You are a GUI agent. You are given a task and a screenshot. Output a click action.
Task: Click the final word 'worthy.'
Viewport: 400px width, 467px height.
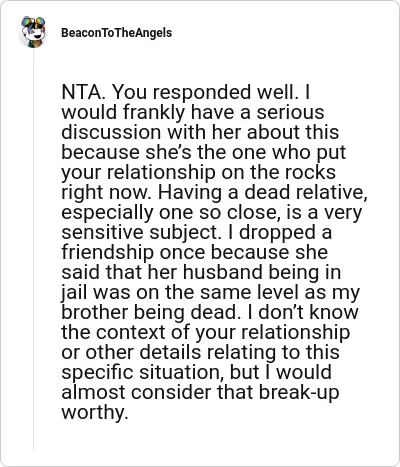[95, 414]
